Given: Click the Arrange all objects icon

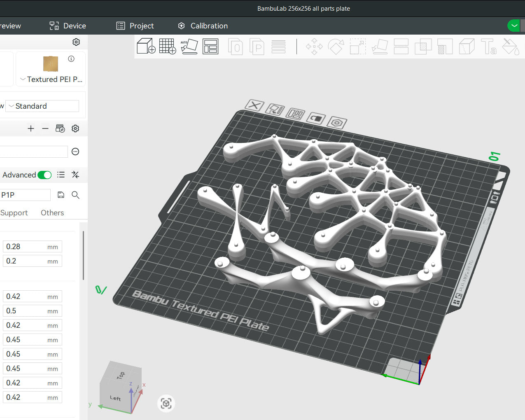Looking at the screenshot, I should point(210,47).
